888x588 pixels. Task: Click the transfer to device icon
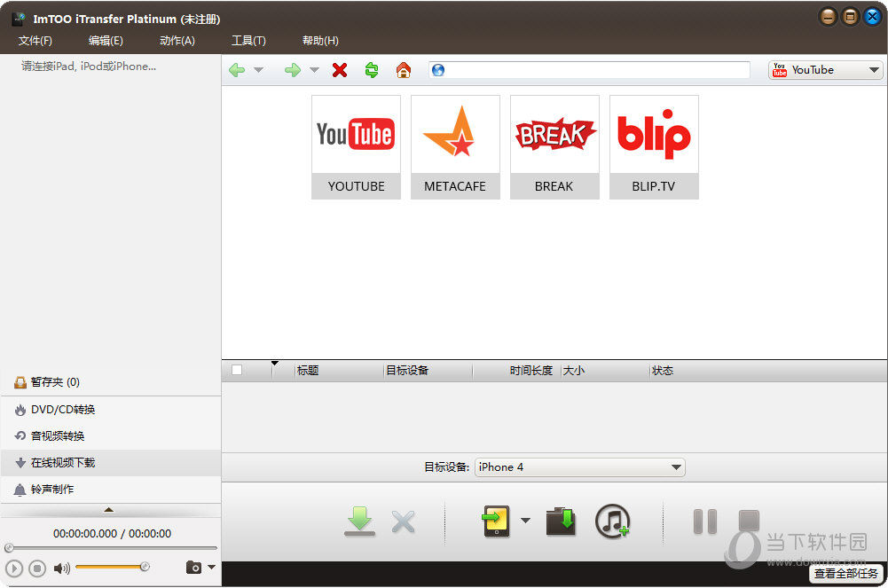[x=496, y=521]
